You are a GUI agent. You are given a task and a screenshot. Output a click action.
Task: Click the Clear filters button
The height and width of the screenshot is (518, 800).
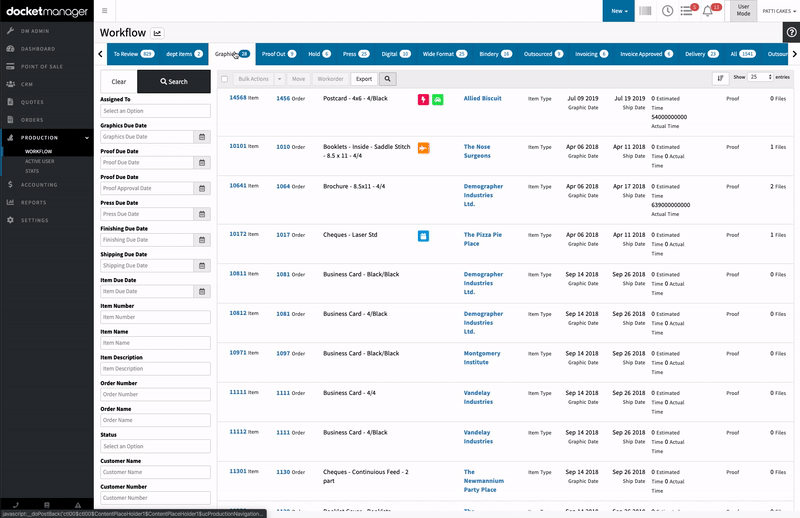(119, 82)
